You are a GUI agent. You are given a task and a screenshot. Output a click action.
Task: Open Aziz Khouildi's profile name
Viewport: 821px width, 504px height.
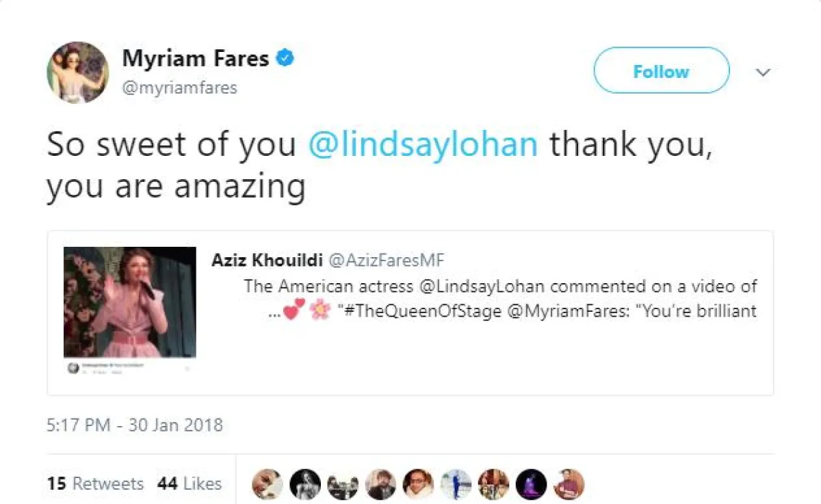(x=268, y=259)
